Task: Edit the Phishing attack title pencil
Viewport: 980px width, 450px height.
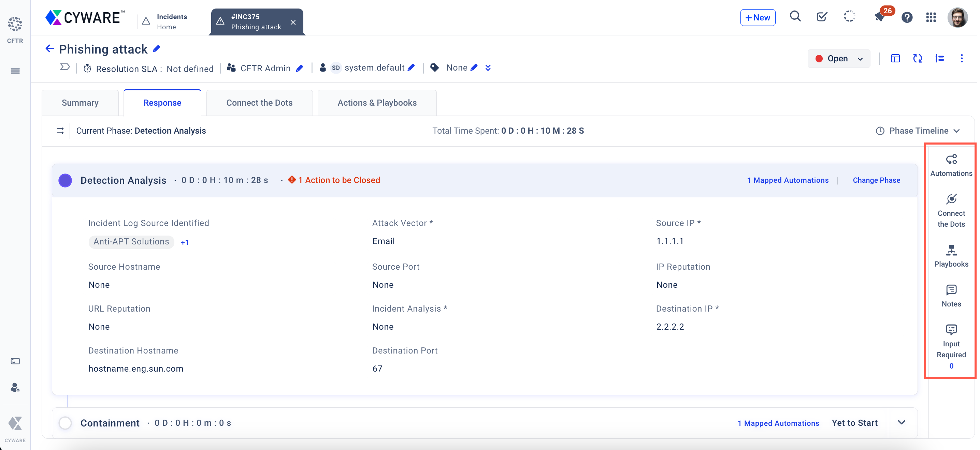Action: coord(157,49)
